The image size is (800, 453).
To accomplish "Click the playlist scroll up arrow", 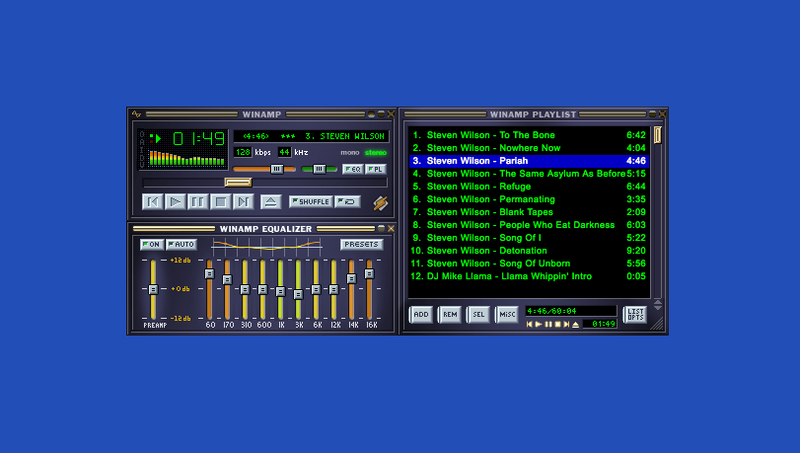I will tap(658, 303).
